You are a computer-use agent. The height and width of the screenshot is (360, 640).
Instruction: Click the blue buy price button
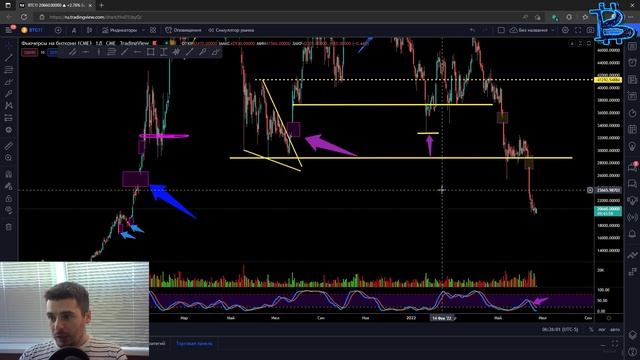click(53, 52)
